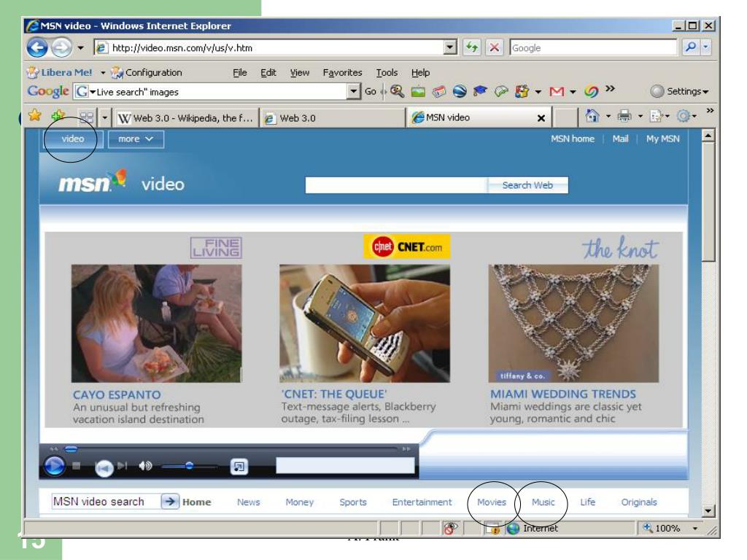The image size is (747, 560).
Task: Show more Google toolbar buttons chevron
Action: 610,88
